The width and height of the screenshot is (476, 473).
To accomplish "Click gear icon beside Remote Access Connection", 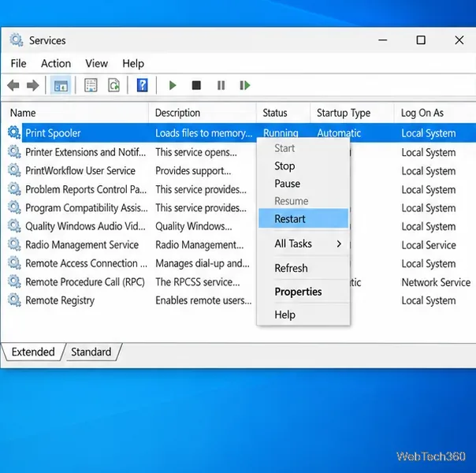I will [x=14, y=263].
